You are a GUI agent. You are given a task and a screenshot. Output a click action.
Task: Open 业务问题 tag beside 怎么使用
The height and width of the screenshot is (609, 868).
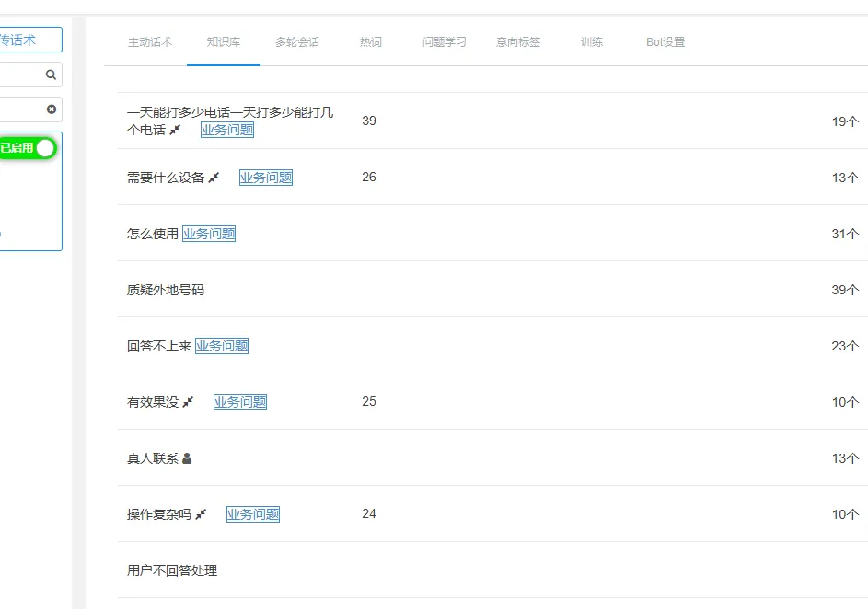point(209,234)
